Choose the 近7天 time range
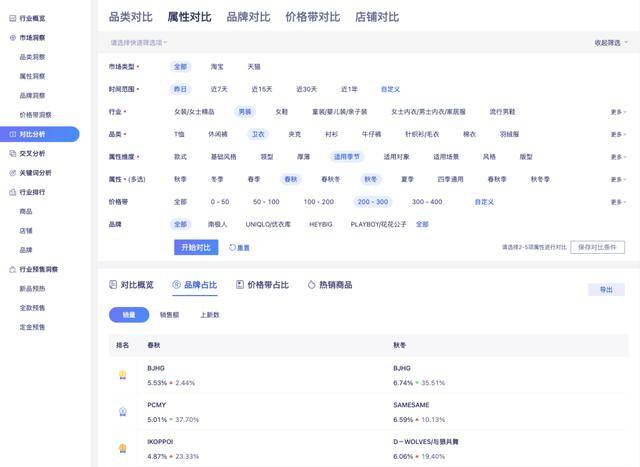This screenshot has height=467, width=640. [219, 89]
